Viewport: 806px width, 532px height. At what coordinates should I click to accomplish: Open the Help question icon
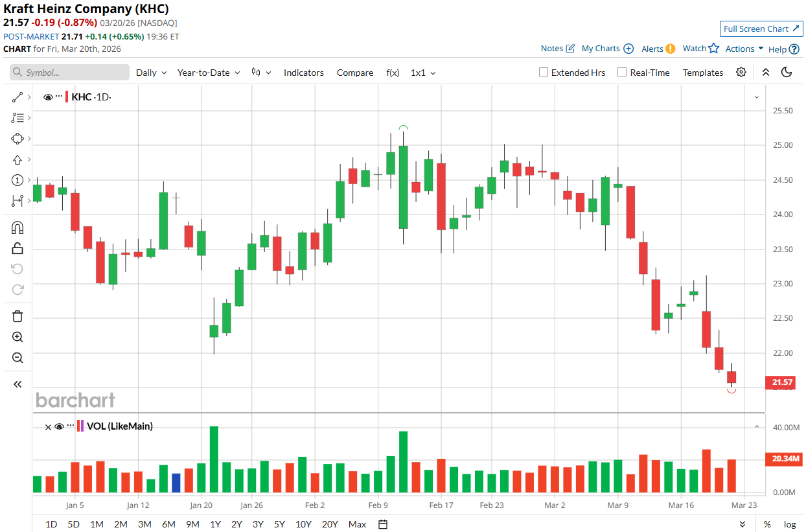click(794, 49)
